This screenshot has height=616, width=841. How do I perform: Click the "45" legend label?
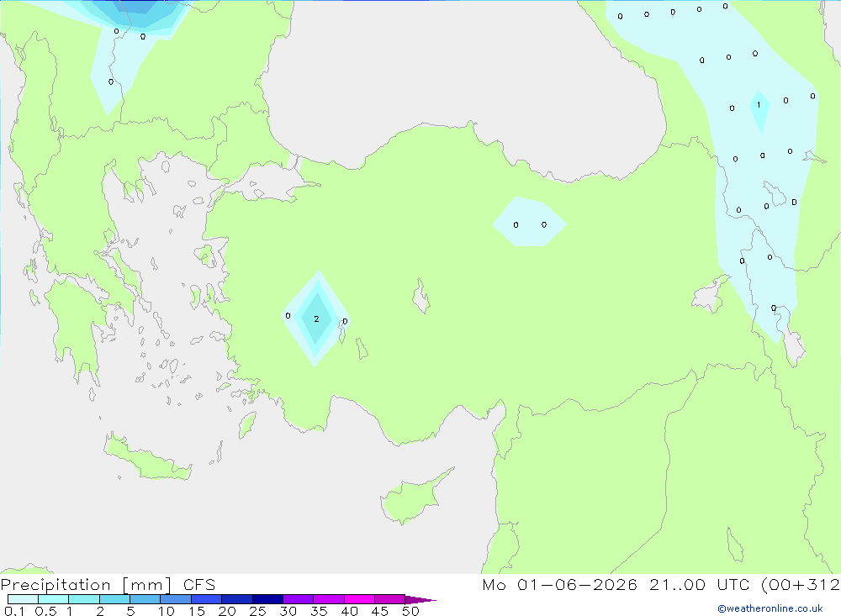pyautogui.click(x=380, y=611)
